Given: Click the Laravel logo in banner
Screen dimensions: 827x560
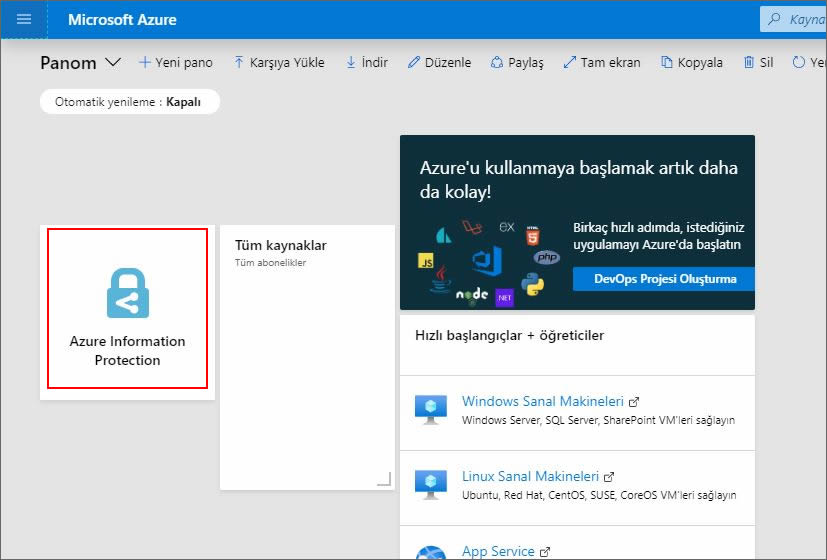Looking at the screenshot, I should tap(473, 227).
